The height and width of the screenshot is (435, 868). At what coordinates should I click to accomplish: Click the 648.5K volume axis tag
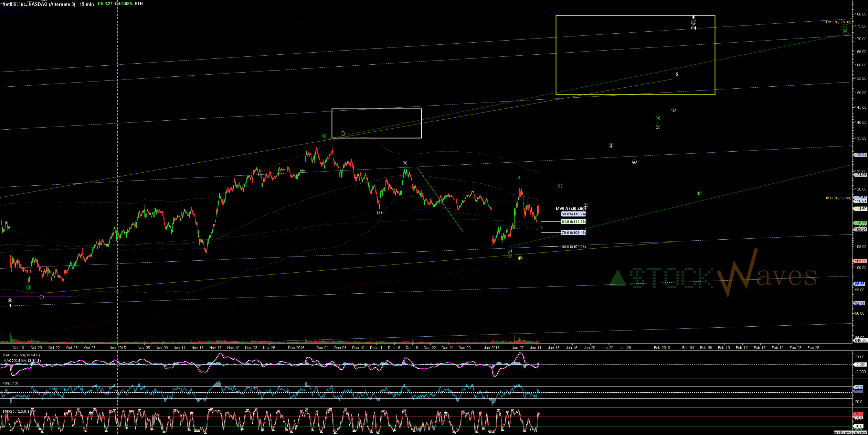click(x=860, y=340)
